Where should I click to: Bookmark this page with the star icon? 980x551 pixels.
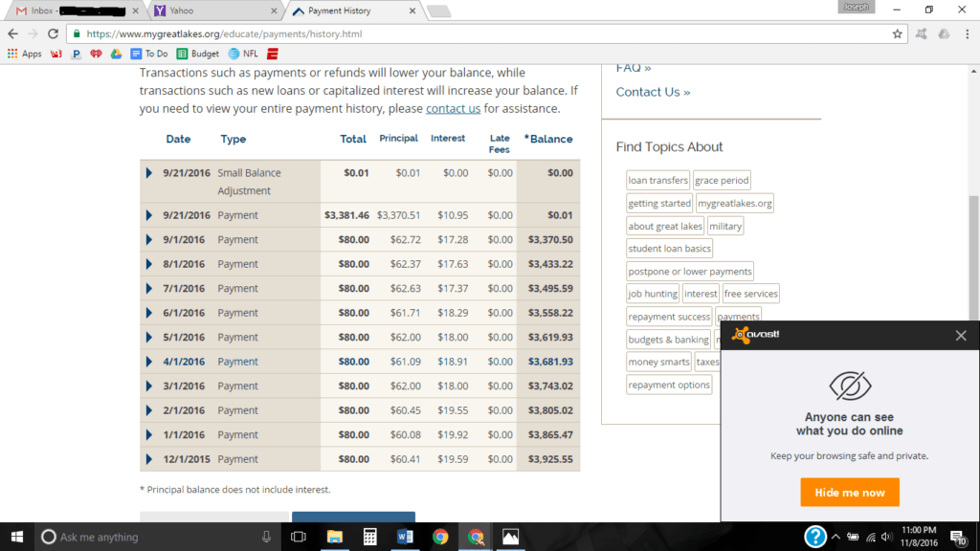click(897, 32)
